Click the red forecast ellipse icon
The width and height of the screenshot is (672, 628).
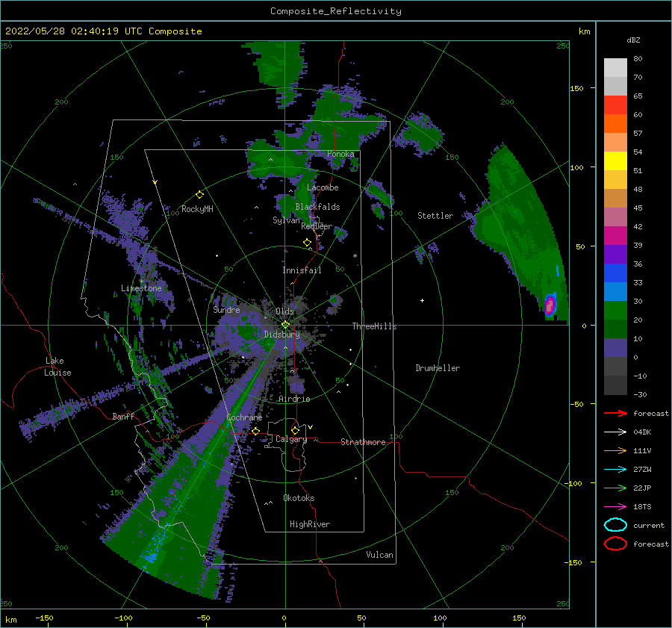click(615, 544)
